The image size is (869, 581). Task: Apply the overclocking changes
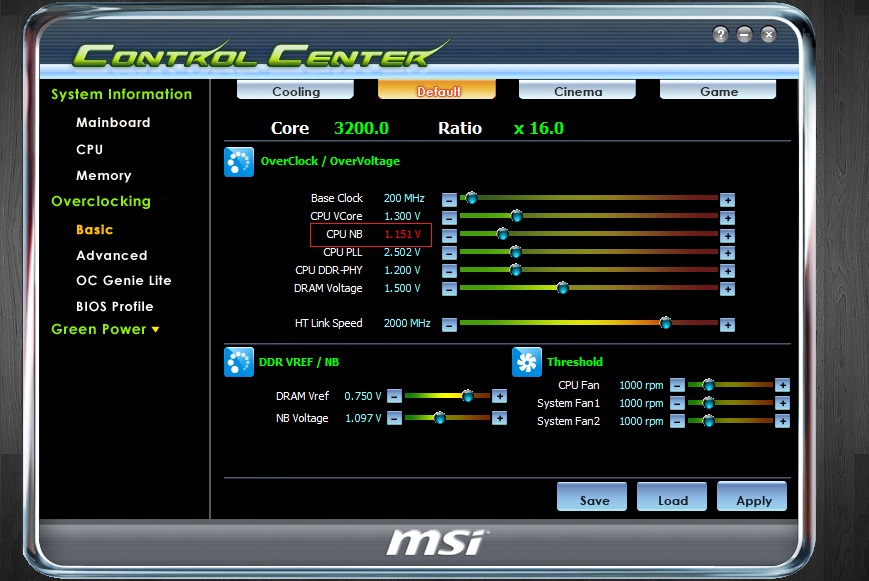coord(752,497)
